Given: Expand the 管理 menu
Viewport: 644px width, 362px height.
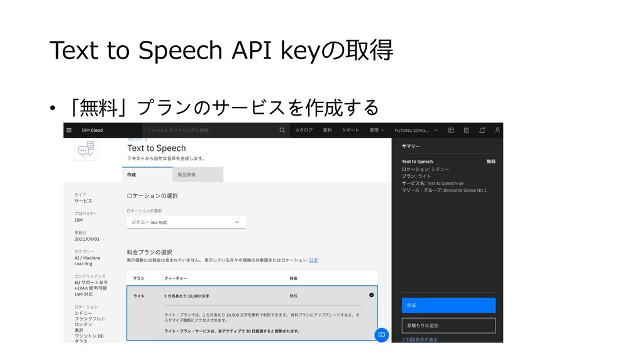Looking at the screenshot, I should coord(377,130).
